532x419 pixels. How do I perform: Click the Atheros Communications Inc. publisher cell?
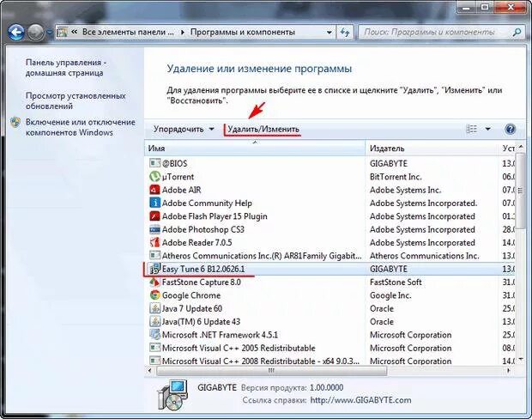425,255
